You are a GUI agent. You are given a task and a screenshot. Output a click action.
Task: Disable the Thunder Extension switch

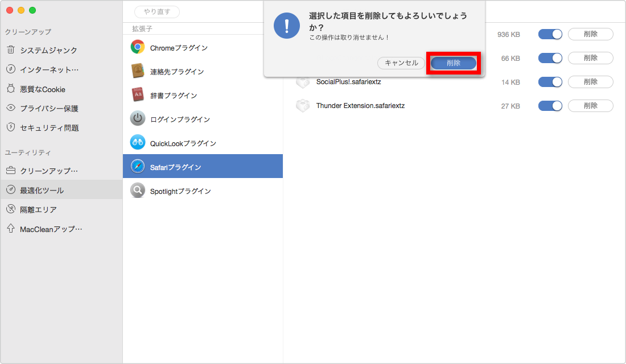[550, 106]
